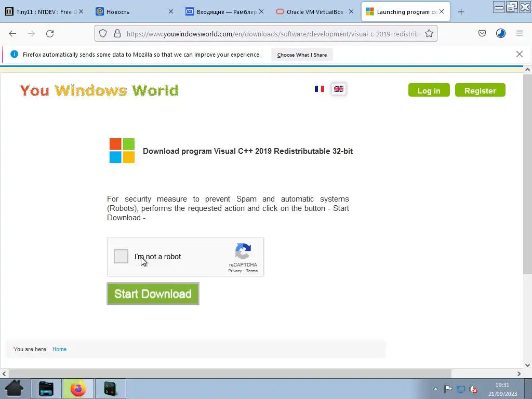Image resolution: width=532 pixels, height=399 pixels.
Task: Open the reCAPTCHA Privacy link
Action: click(x=235, y=271)
